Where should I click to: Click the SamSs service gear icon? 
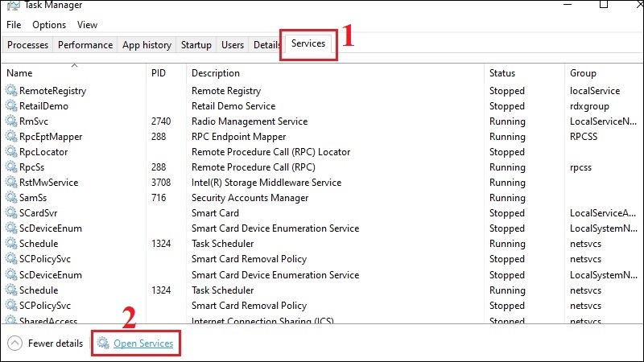pyautogui.click(x=11, y=197)
